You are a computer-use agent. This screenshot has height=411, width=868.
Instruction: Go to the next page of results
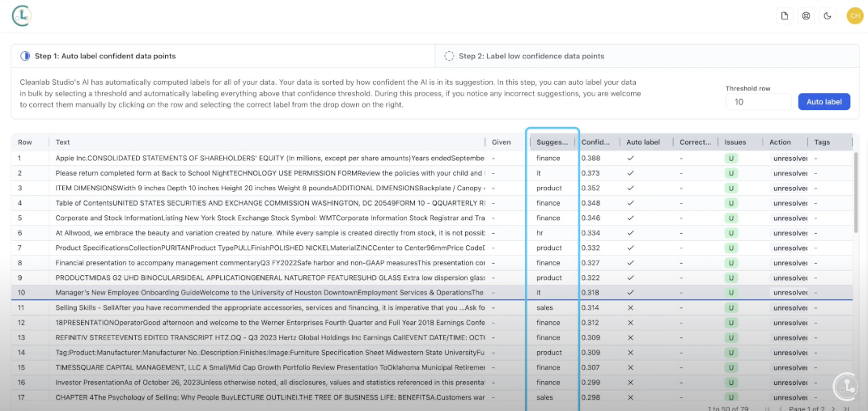[833, 409]
